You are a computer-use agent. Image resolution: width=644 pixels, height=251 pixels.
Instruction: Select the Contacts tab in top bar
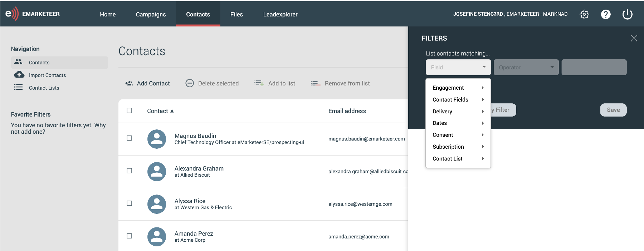[198, 14]
